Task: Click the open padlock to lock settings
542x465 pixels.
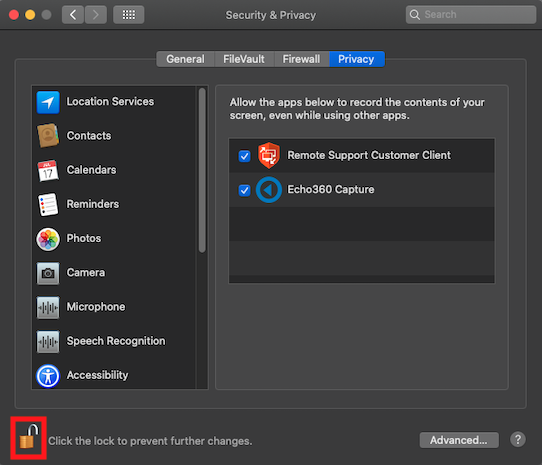Action: coord(28,437)
